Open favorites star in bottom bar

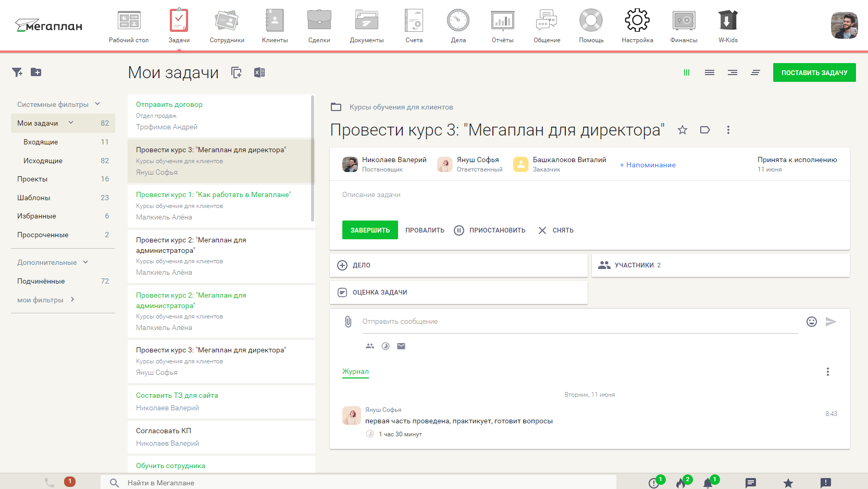tap(788, 483)
